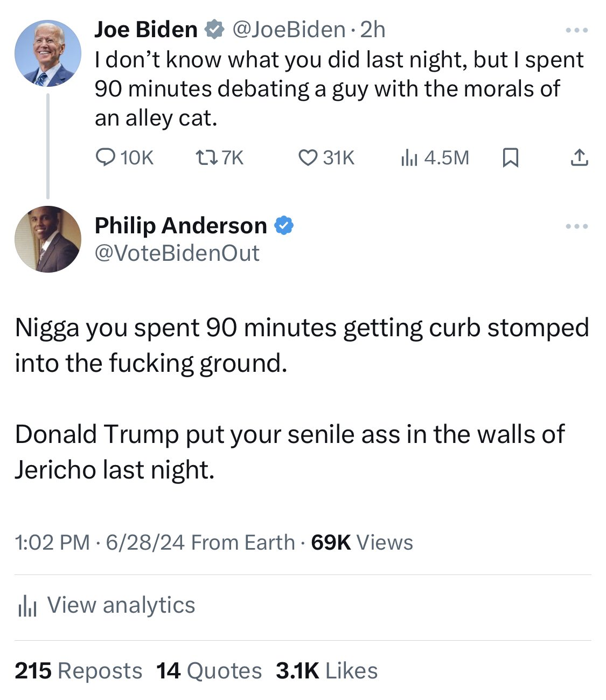Open more options for Joe Biden's tweet
This screenshot has height=700, width=606.
577,31
